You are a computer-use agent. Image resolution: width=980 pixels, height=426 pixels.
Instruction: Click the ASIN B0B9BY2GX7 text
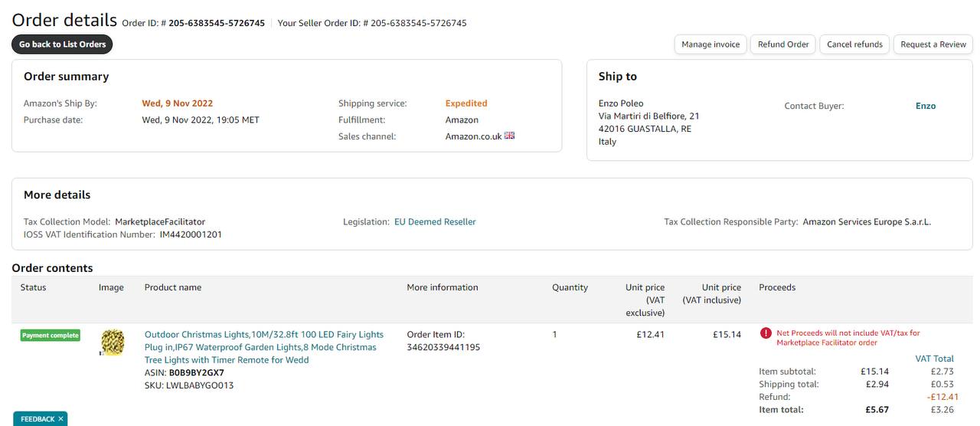click(x=196, y=373)
